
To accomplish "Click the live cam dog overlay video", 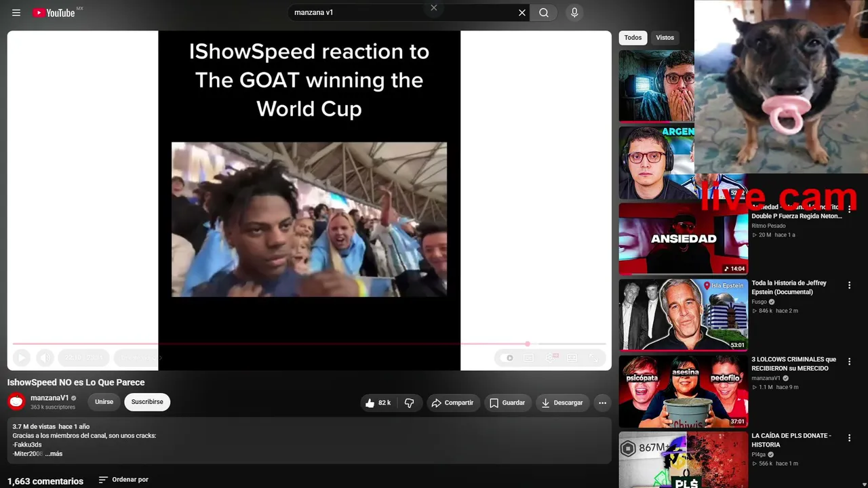I will 781,87.
